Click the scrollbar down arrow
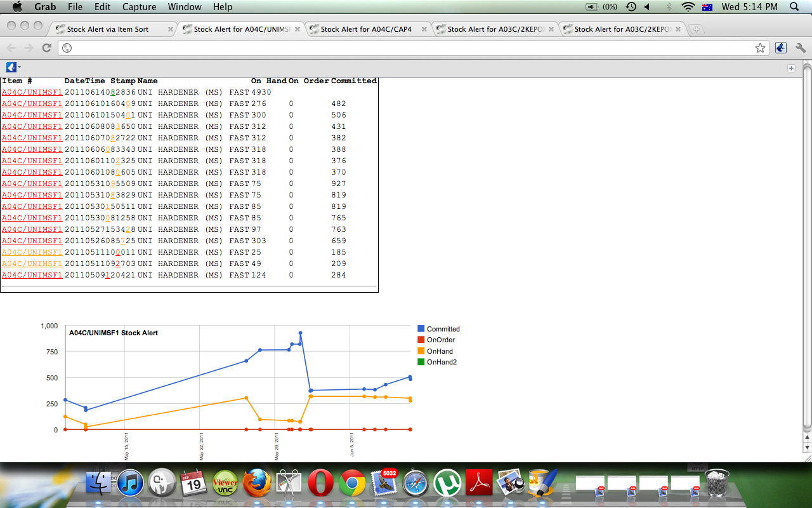This screenshot has height=508, width=812. (x=807, y=446)
